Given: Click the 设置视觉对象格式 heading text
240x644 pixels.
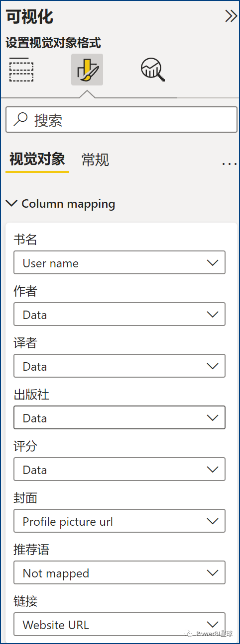Looking at the screenshot, I should [53, 43].
